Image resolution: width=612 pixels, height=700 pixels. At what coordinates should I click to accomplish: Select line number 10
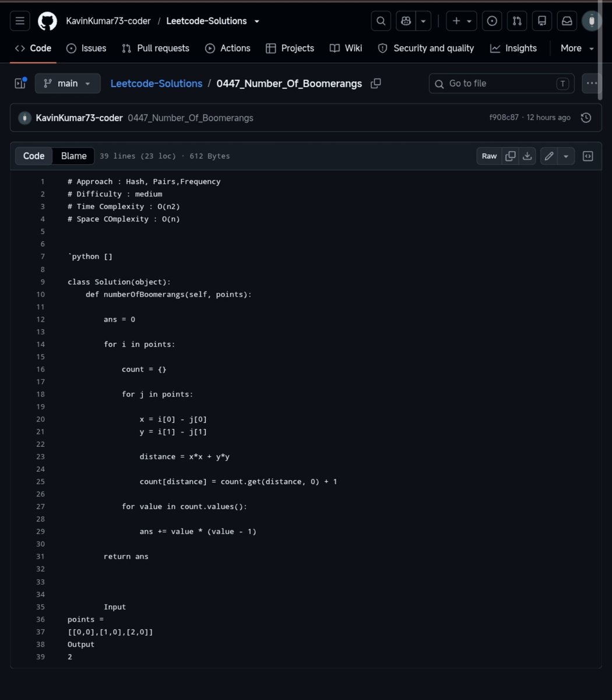point(40,295)
